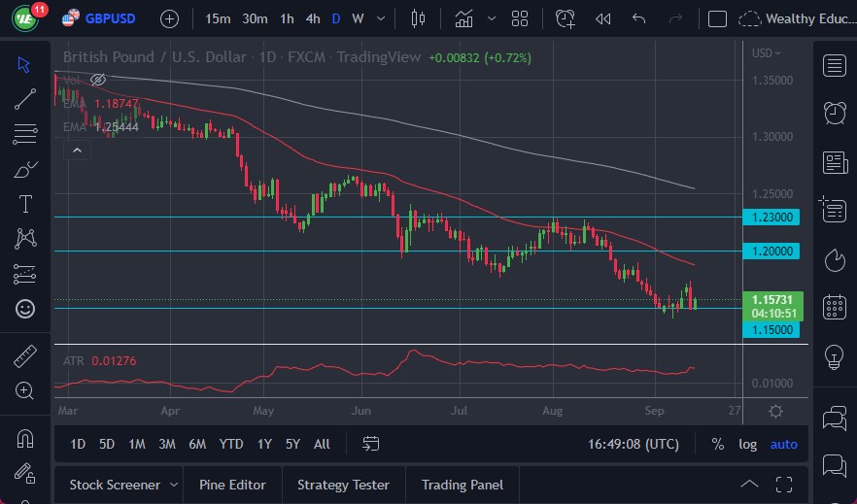Click the GBPUSD symbol search field
The height and width of the screenshot is (504, 857).
coord(107,18)
